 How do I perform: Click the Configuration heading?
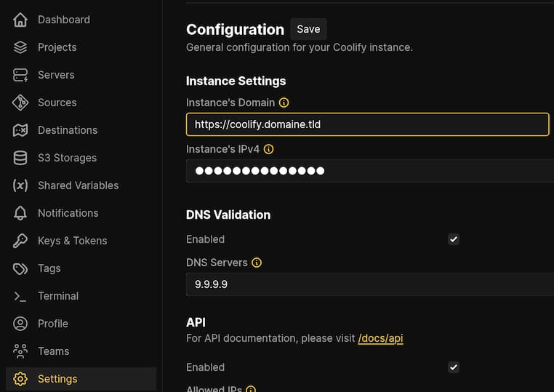tap(236, 29)
